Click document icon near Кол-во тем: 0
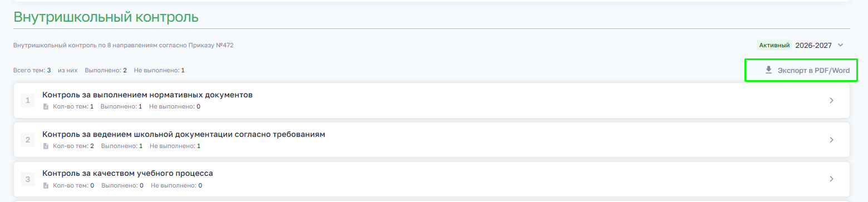Image resolution: width=868 pixels, height=202 pixels. point(46,185)
